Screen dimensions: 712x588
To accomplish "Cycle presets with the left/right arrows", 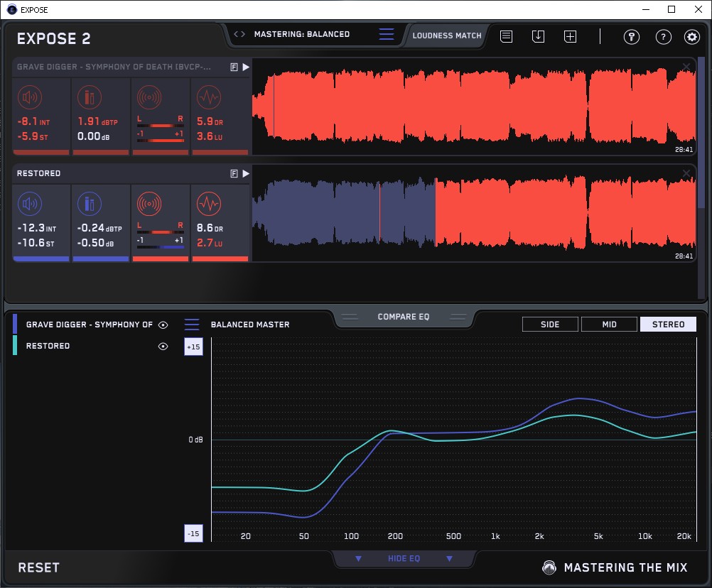I will (x=239, y=34).
